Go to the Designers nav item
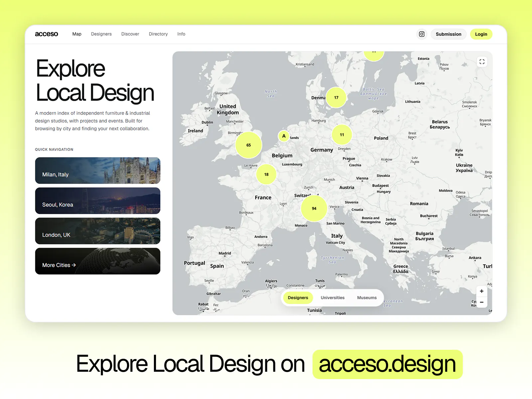Viewport: 532px width, 399px height. pos(101,34)
